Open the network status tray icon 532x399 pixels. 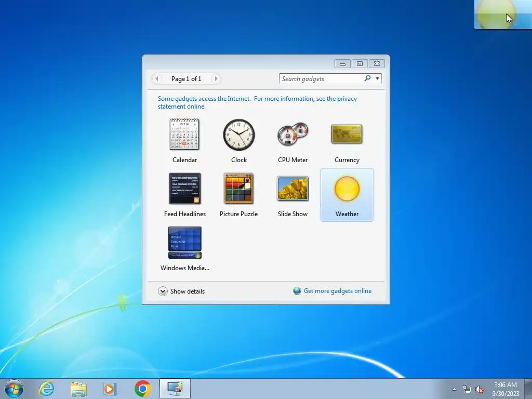pos(467,389)
